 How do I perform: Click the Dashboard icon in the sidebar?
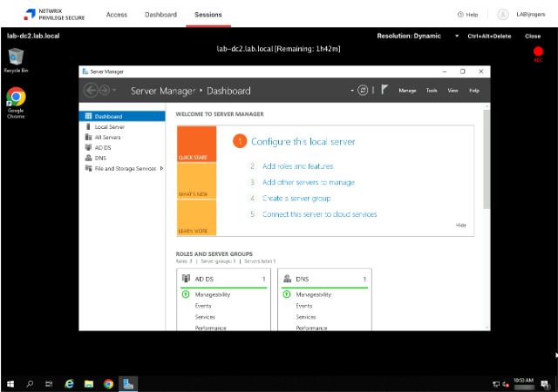(89, 117)
